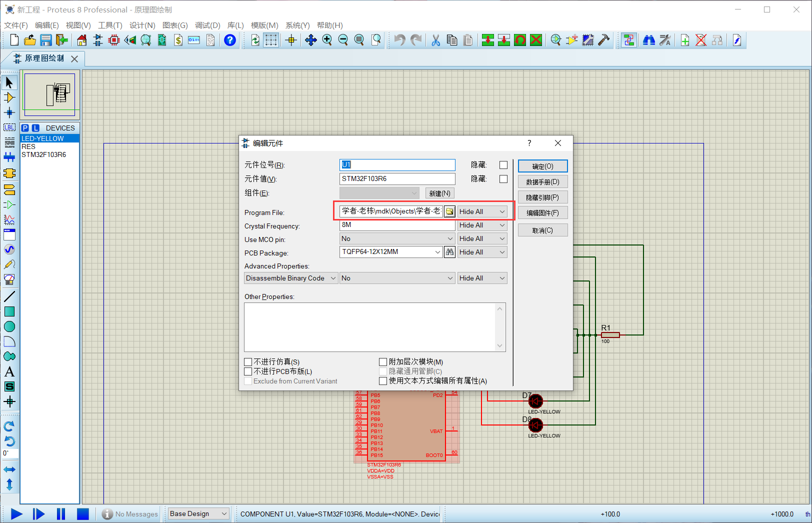Image resolution: width=812 pixels, height=523 pixels.
Task: Click the Other Properties text area
Action: click(x=374, y=327)
